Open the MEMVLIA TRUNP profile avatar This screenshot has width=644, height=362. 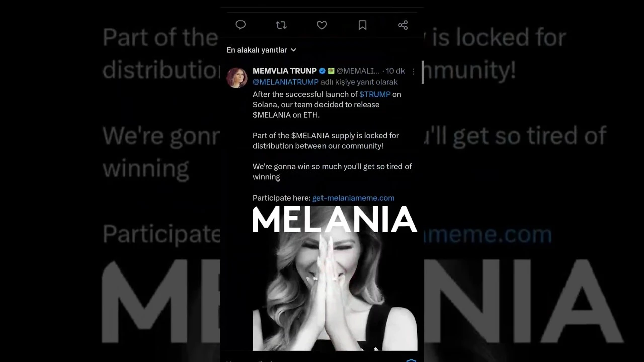click(x=237, y=78)
